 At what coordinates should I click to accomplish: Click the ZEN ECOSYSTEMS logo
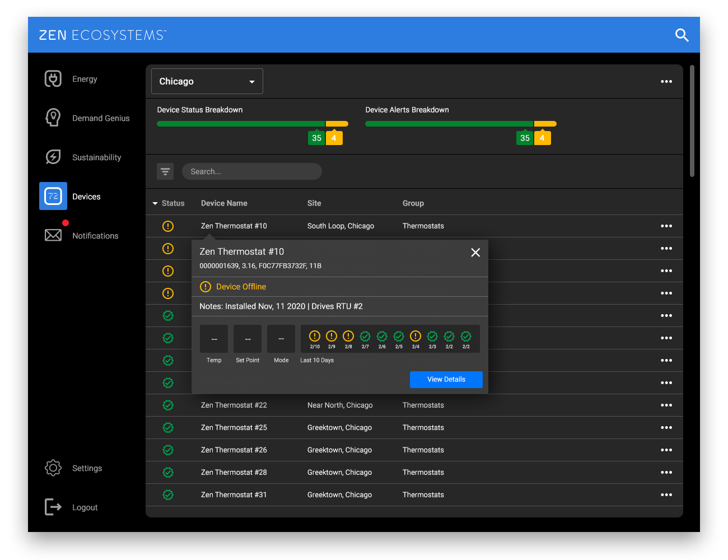pyautogui.click(x=102, y=35)
